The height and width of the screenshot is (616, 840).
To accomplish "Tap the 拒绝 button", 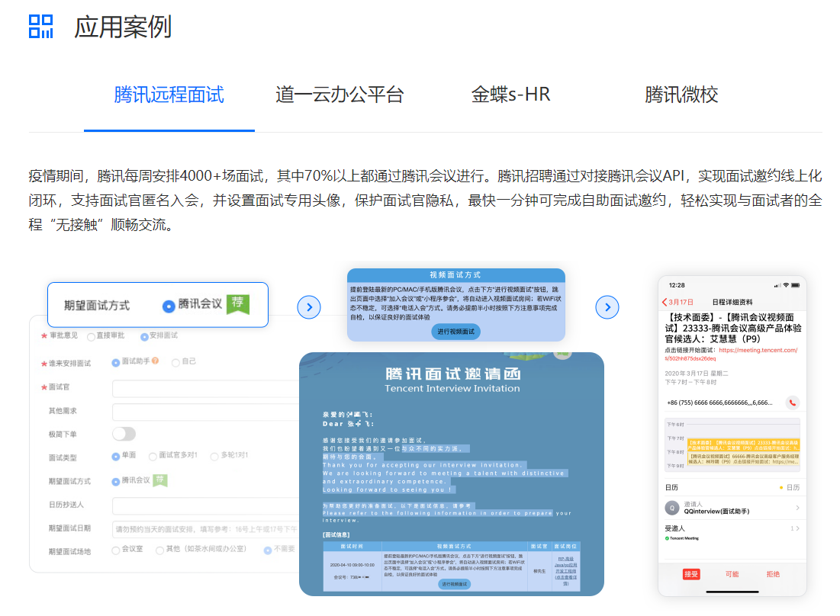I will coord(773,574).
